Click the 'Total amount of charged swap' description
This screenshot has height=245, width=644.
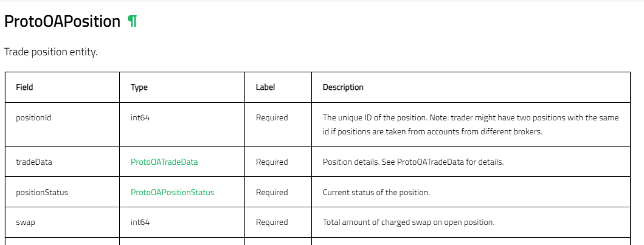tap(409, 223)
